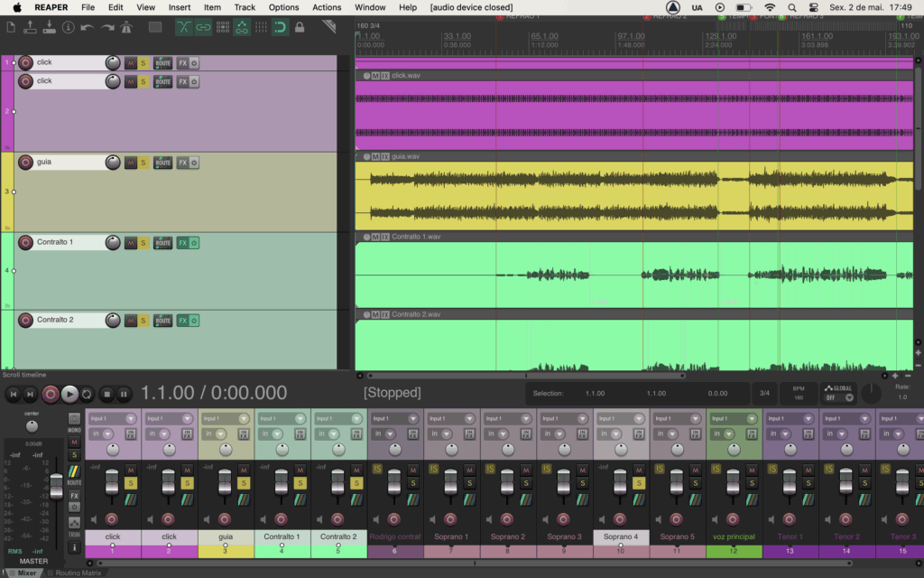
Task: Open routing for Contralto 1 track
Action: pos(162,243)
